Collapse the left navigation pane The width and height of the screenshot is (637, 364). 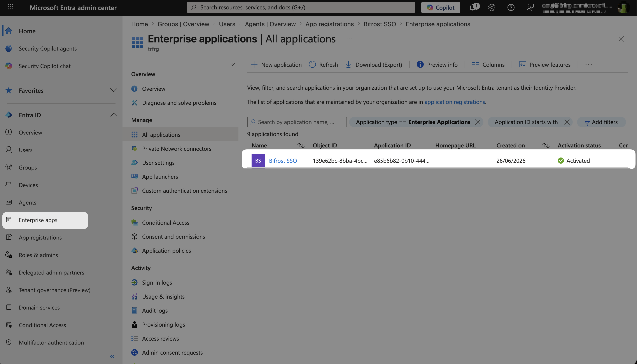click(112, 357)
